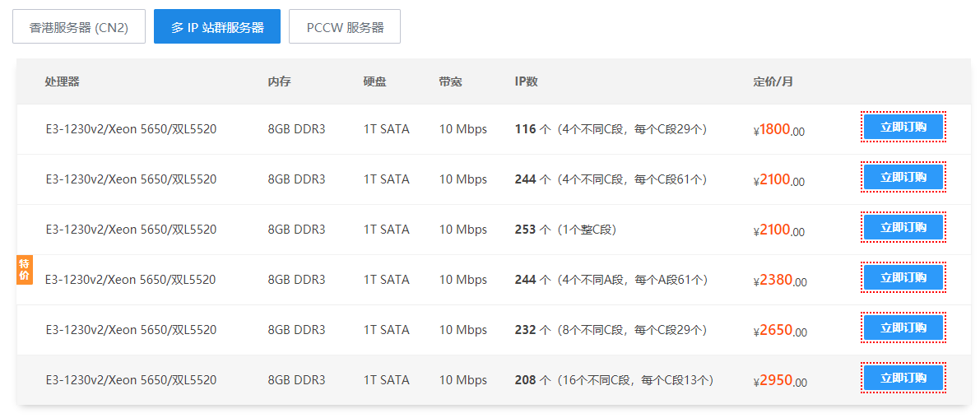
Task: Click 立即订购 for the ¥1800 plan
Action: 903,128
